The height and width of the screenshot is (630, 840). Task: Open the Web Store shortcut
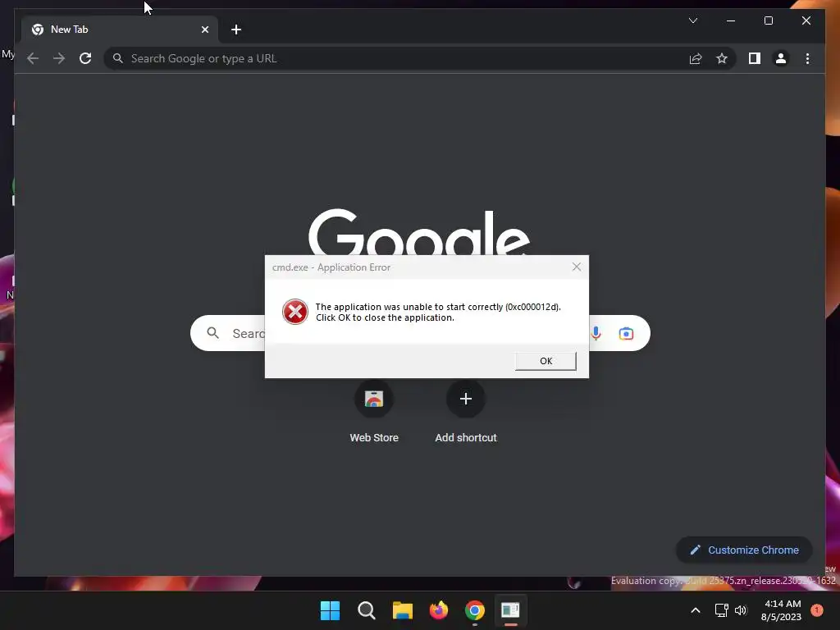click(374, 412)
